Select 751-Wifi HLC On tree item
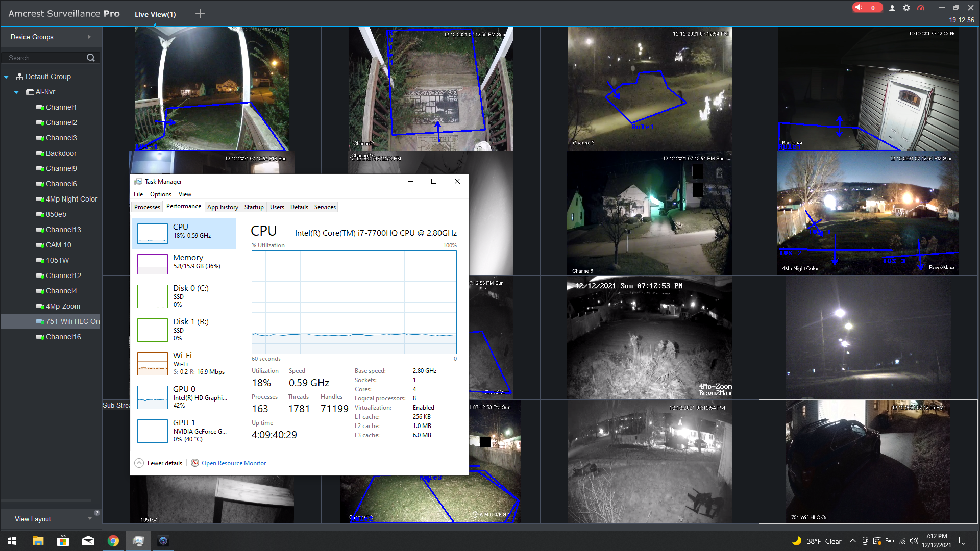Image resolution: width=980 pixels, height=551 pixels. tap(51, 321)
